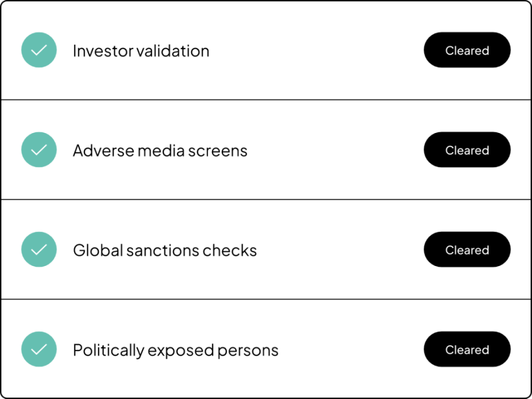The image size is (532, 399).
Task: Click the teal check icon for Global sanctions checks
Action: click(x=39, y=250)
